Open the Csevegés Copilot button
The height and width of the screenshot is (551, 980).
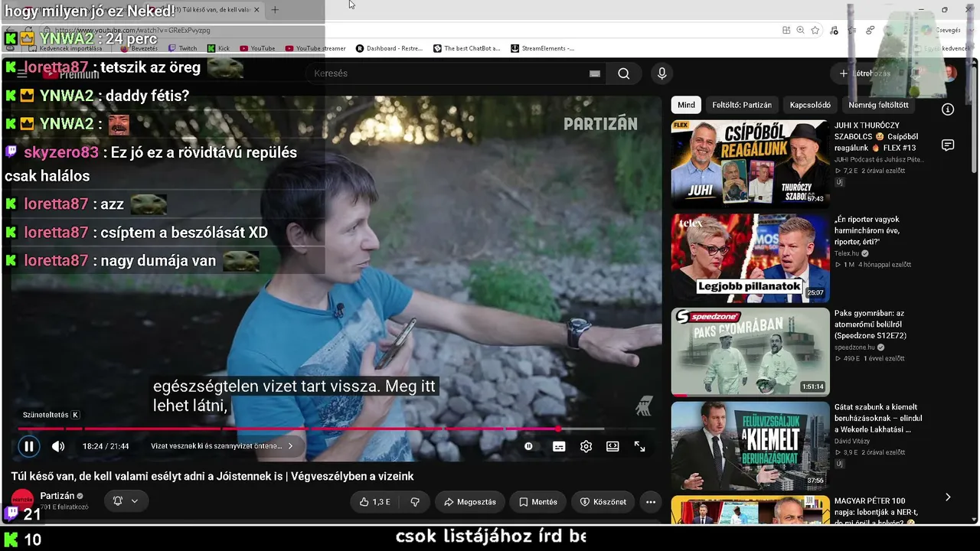click(x=941, y=31)
